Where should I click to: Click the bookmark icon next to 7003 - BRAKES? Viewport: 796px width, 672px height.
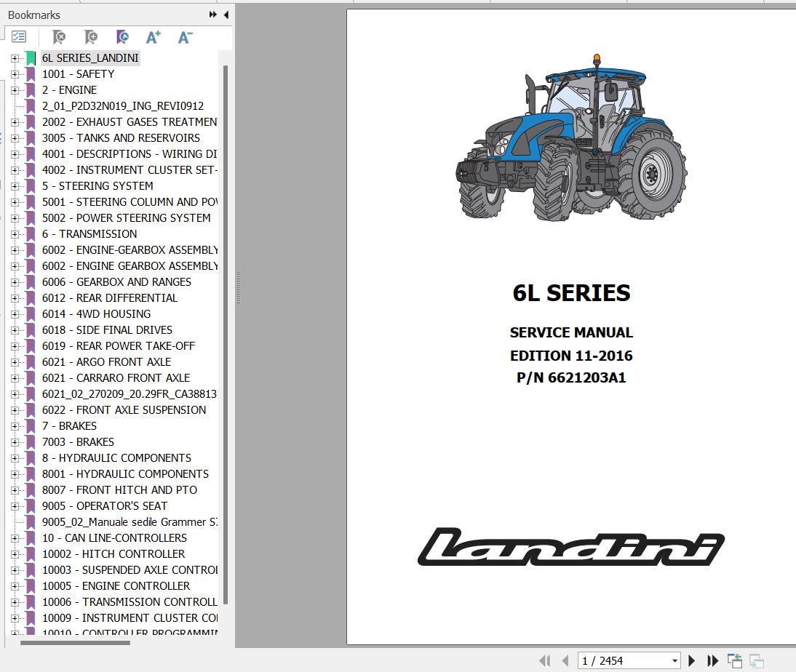point(31,442)
